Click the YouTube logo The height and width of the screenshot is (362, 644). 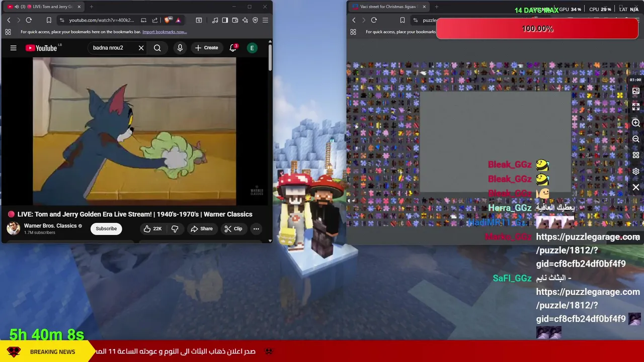coord(42,48)
